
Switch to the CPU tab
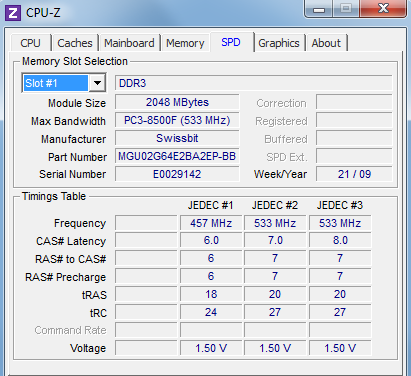point(31,43)
